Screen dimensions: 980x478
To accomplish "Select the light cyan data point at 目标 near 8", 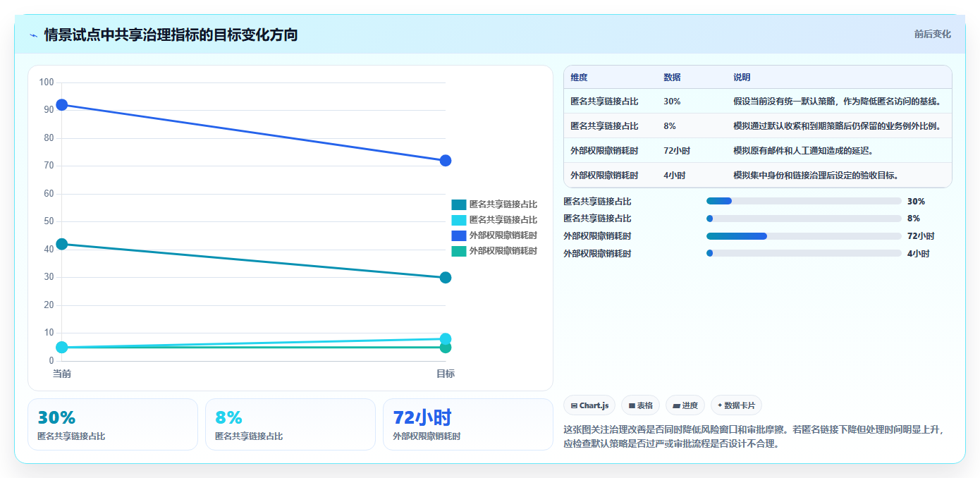I will coord(446,338).
